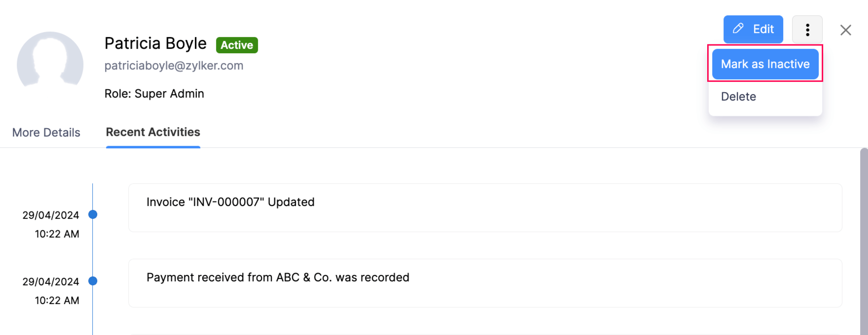Click the patriciaboyle@zylker.com email address

(174, 66)
